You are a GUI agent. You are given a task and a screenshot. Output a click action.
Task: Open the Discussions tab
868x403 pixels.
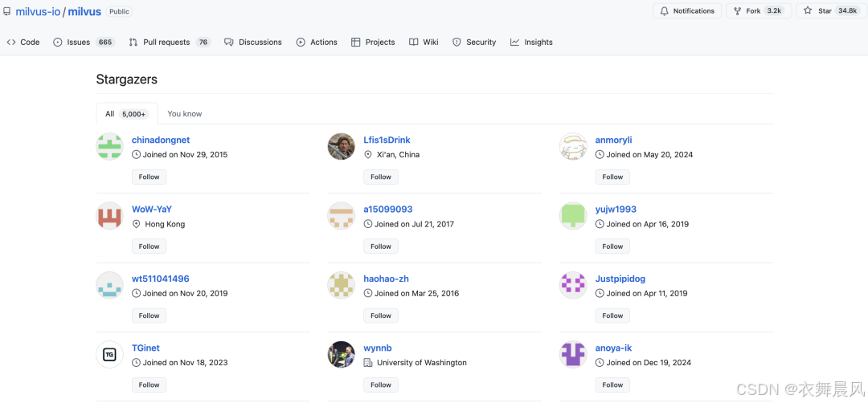(253, 42)
